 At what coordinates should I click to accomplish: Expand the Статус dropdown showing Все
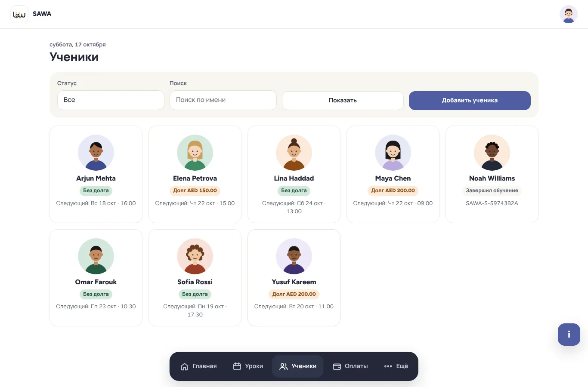(x=111, y=100)
